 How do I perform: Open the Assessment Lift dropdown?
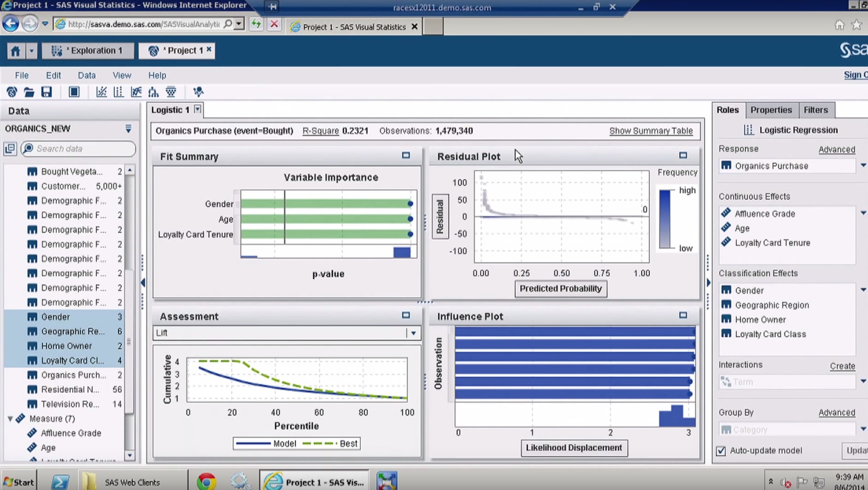pos(413,333)
